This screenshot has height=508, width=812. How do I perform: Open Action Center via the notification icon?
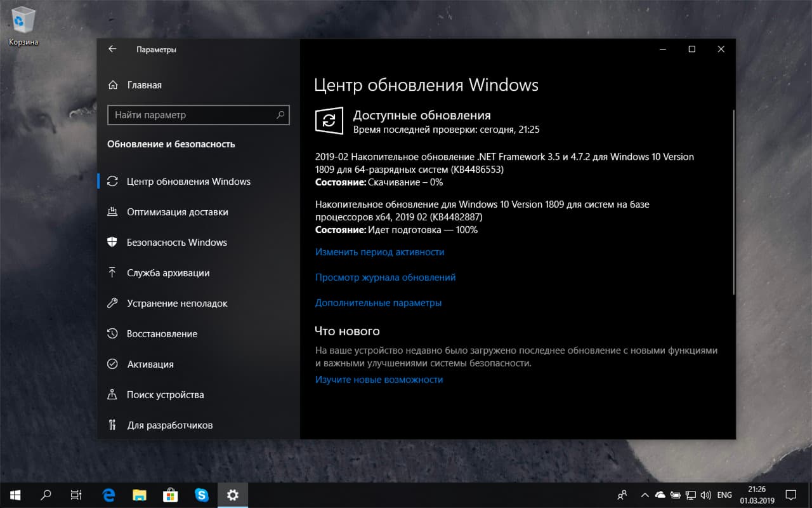point(792,495)
